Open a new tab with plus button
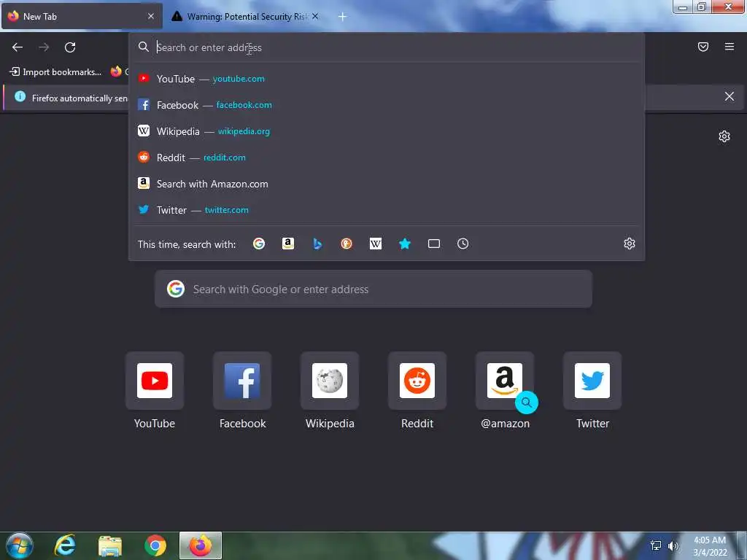 (x=342, y=17)
